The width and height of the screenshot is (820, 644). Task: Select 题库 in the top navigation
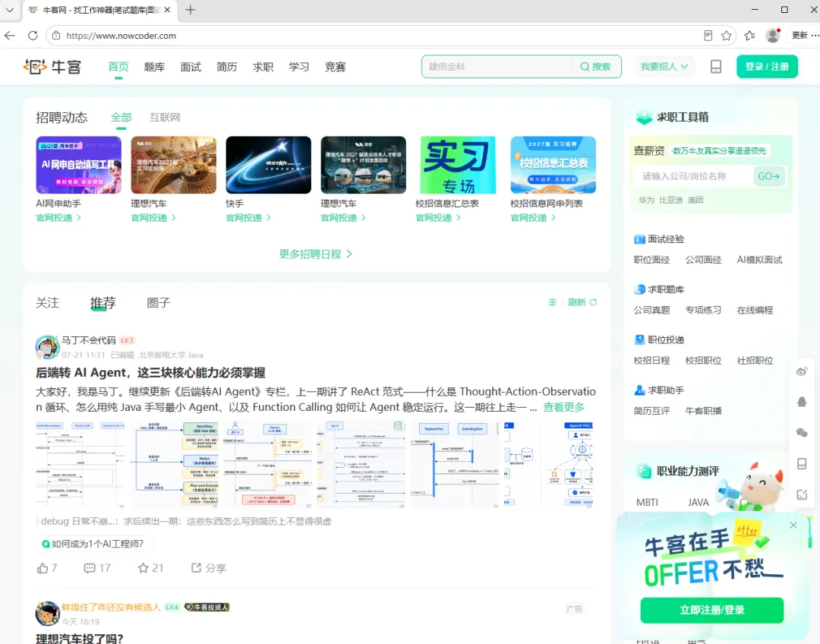coord(154,66)
